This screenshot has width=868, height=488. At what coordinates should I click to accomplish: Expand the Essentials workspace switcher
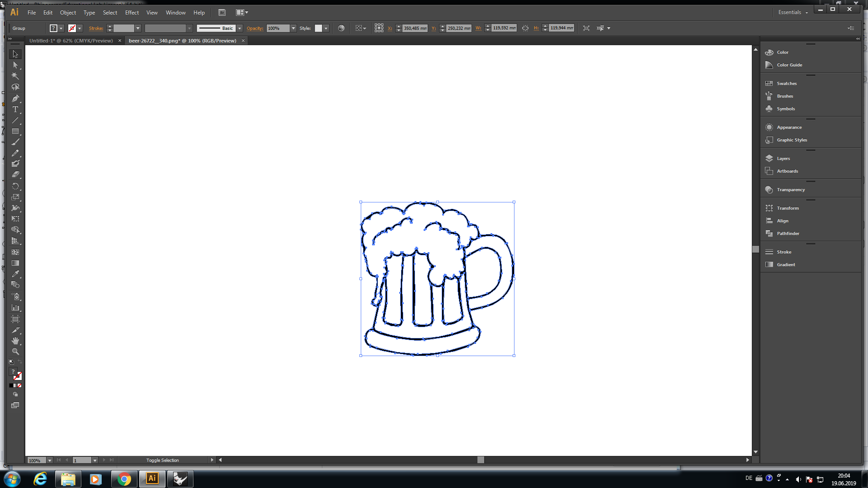[793, 13]
